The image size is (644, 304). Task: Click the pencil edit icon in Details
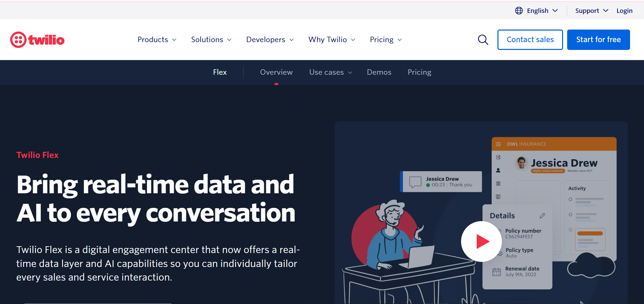[542, 216]
